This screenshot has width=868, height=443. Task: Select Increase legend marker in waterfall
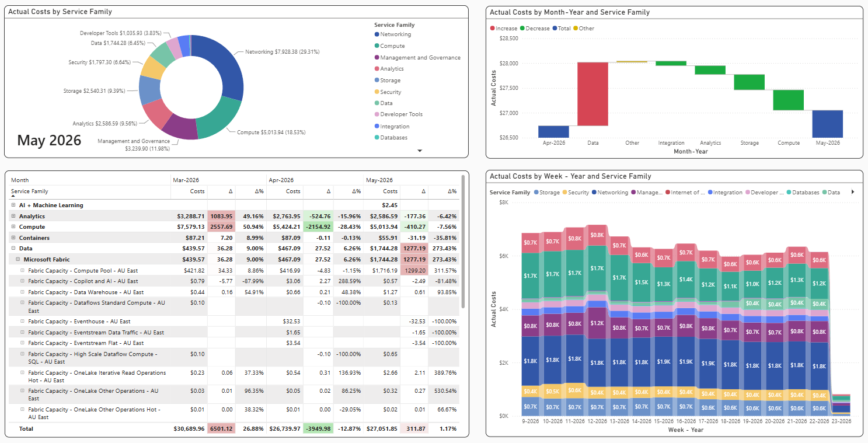[x=493, y=29]
